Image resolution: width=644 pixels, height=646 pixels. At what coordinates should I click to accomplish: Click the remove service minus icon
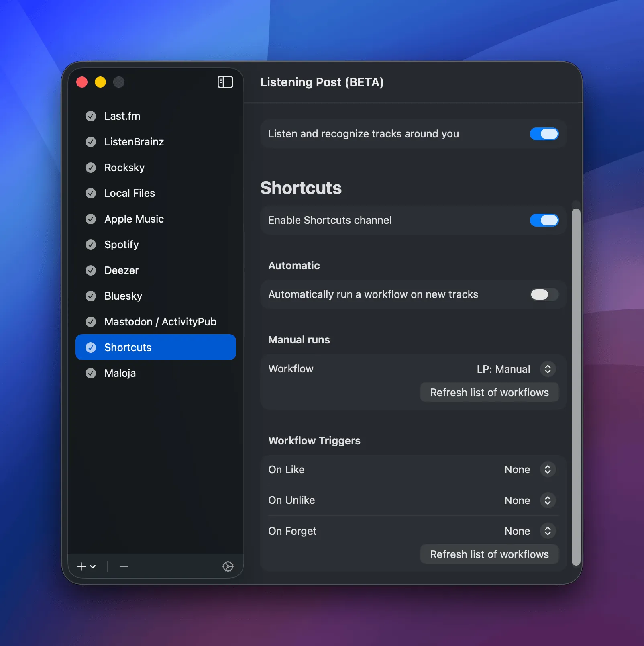click(123, 566)
